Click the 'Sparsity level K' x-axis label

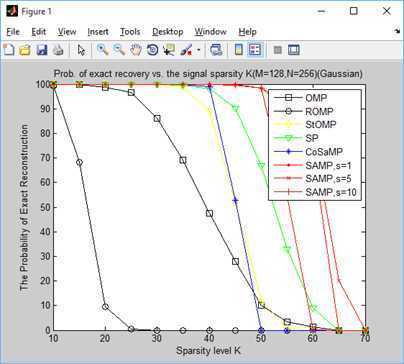tap(208, 351)
